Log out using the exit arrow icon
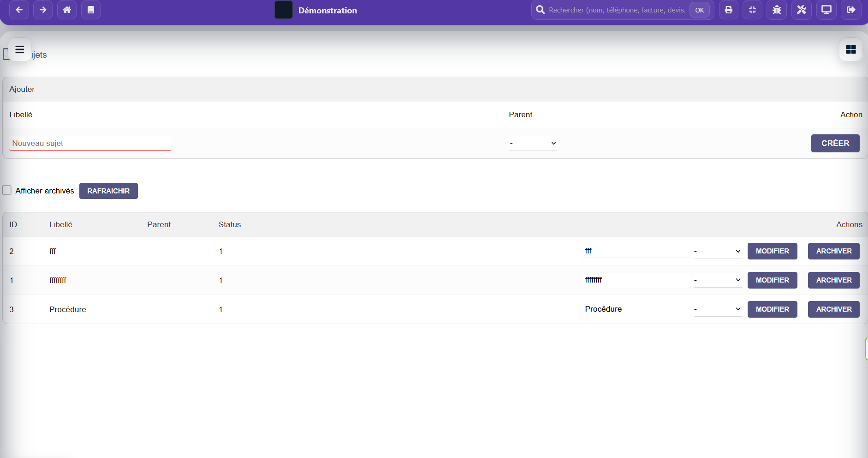The width and height of the screenshot is (868, 458). tap(851, 10)
